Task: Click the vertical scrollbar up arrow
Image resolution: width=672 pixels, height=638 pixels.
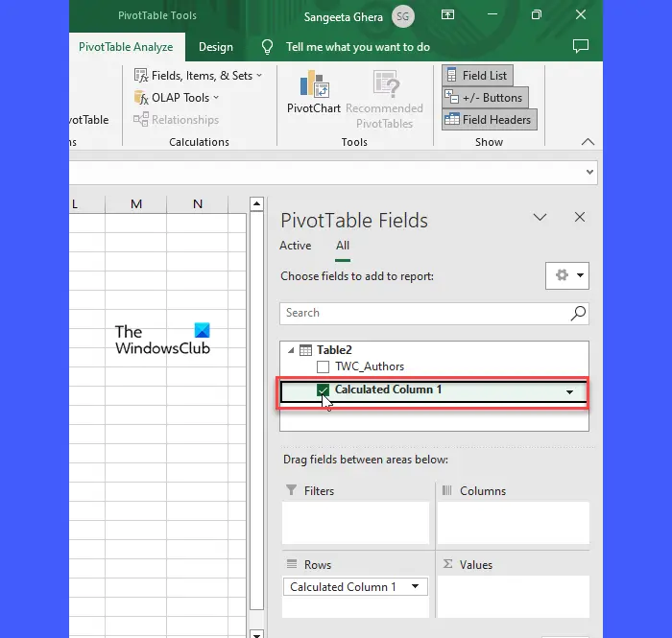Action: [x=256, y=203]
